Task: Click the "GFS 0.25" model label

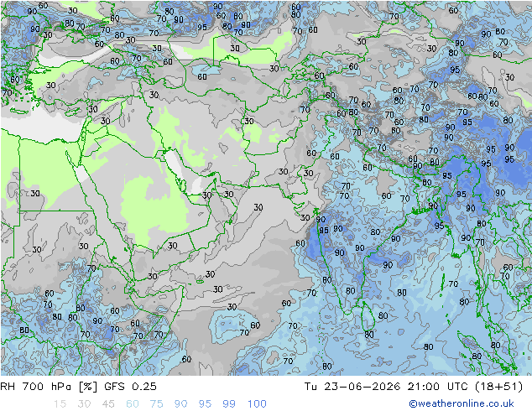Action: [x=130, y=386]
